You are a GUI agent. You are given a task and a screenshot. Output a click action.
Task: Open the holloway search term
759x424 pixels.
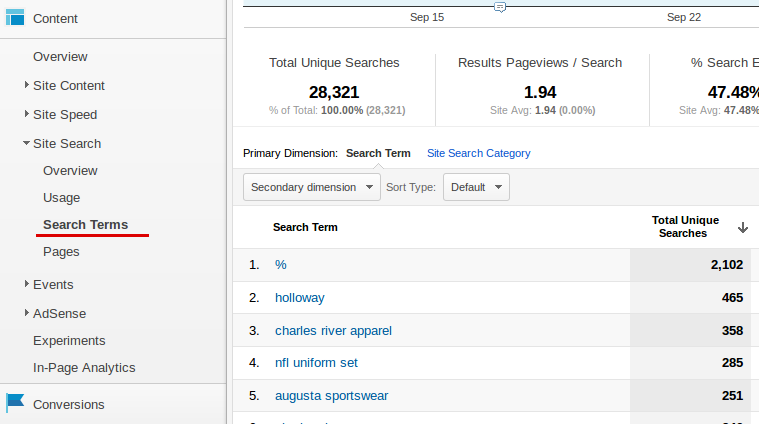[300, 297]
